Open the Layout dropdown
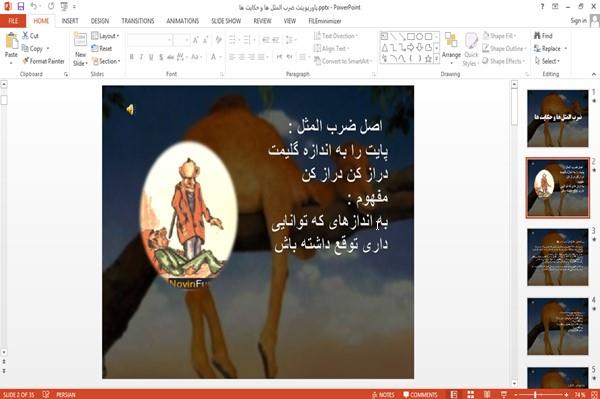The height and width of the screenshot is (399, 600). 105,36
